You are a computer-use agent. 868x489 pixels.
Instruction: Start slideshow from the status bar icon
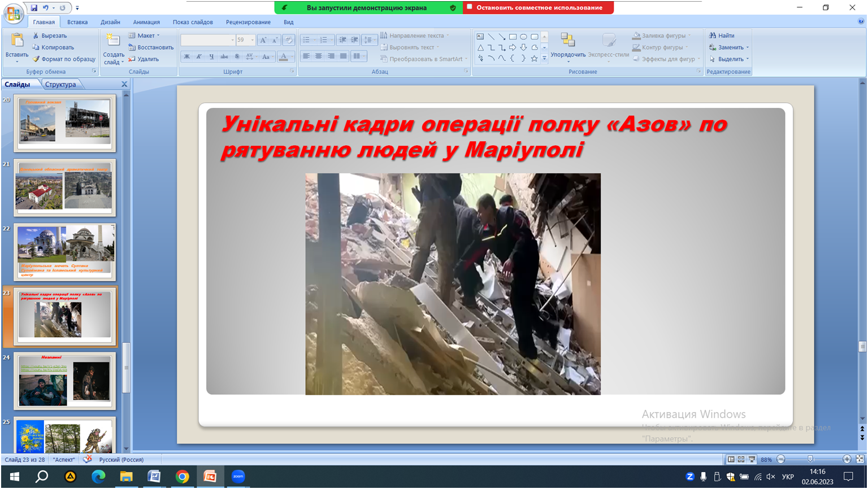[x=752, y=460]
